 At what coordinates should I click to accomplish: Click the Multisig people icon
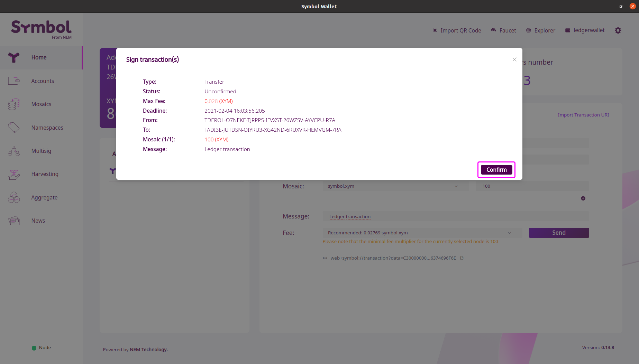[14, 151]
